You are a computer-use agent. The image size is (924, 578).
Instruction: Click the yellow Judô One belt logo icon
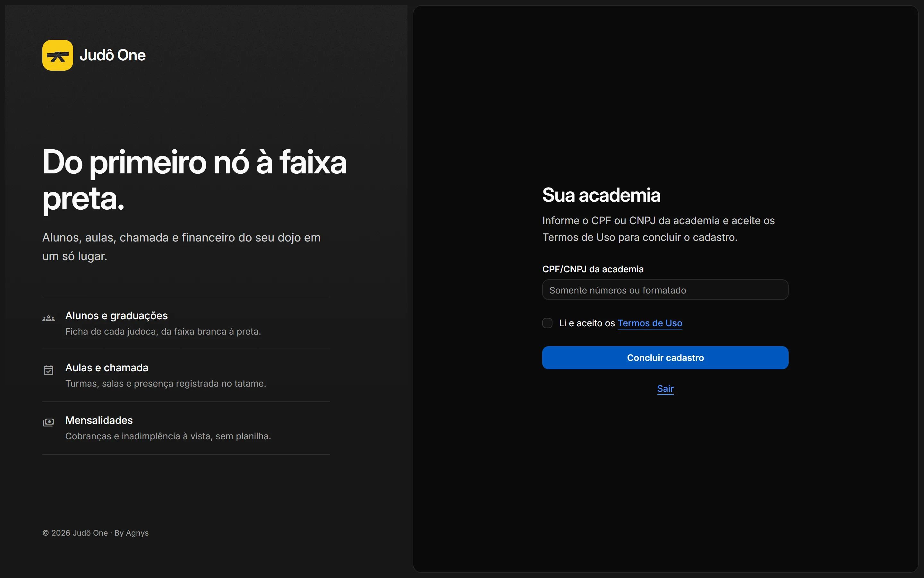coord(58,55)
